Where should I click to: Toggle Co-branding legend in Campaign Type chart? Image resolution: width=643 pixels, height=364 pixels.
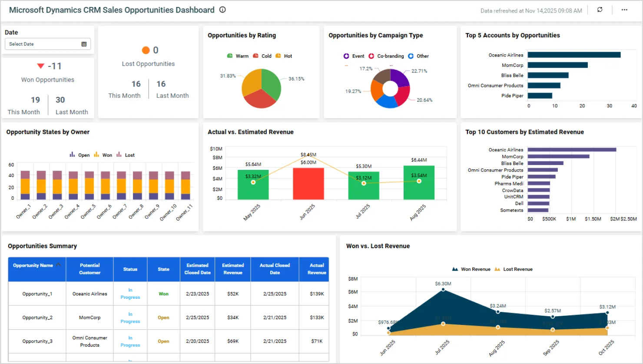click(x=386, y=56)
